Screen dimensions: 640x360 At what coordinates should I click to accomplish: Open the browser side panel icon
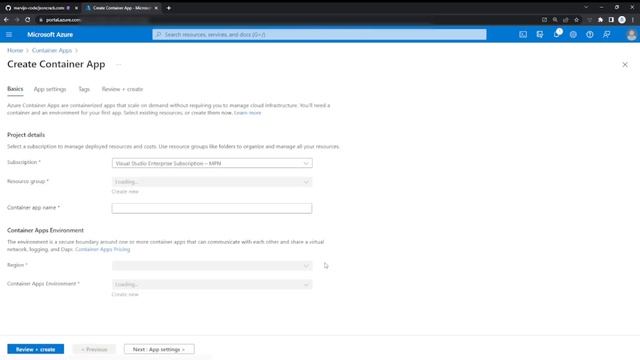click(611, 20)
